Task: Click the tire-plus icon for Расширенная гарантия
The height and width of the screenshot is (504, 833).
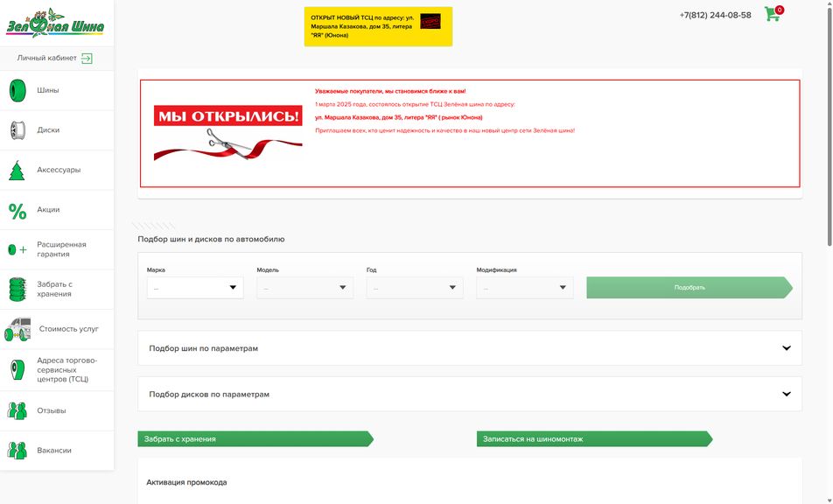Action: (17, 249)
